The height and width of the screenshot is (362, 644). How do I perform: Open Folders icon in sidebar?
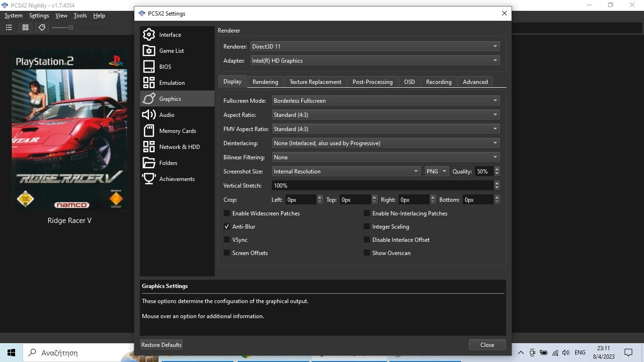(149, 163)
